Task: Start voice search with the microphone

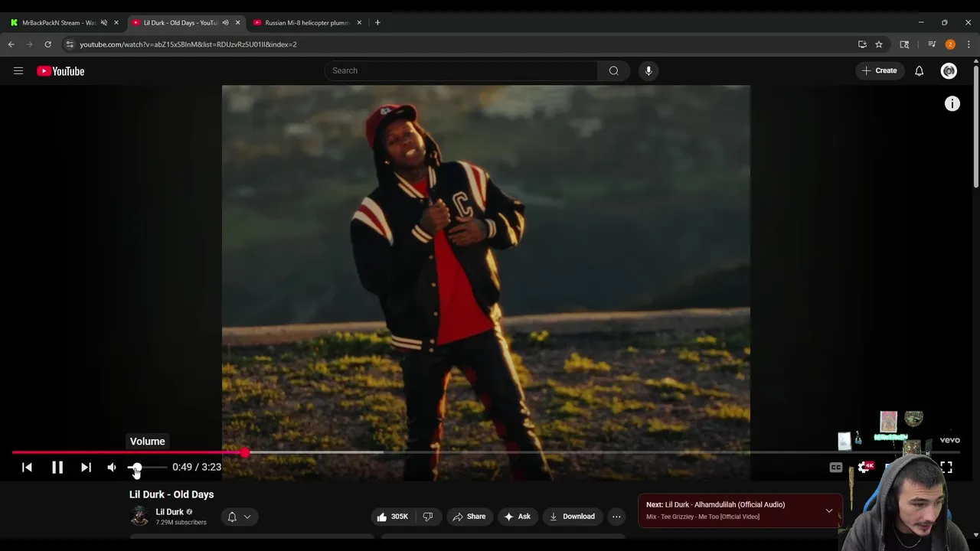Action: (x=648, y=70)
